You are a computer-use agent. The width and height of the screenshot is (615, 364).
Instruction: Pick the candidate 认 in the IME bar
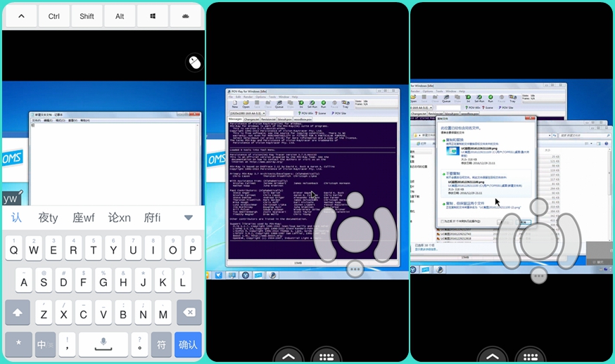click(16, 217)
